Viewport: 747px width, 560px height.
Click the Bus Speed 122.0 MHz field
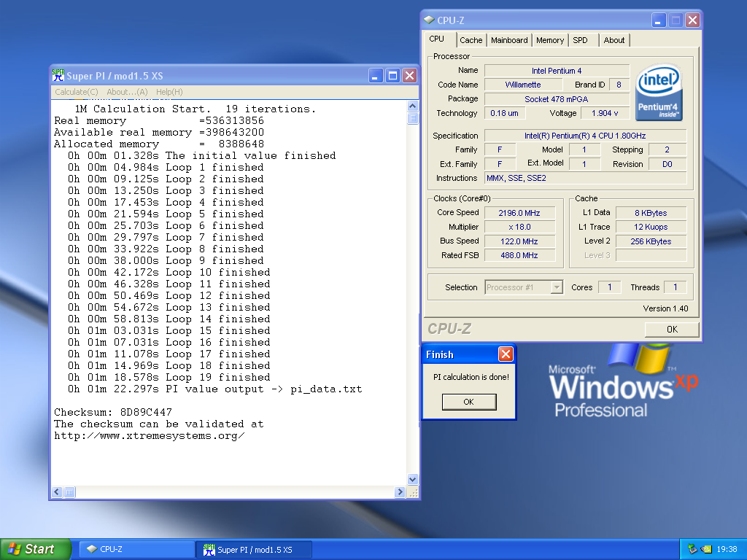[x=519, y=241]
